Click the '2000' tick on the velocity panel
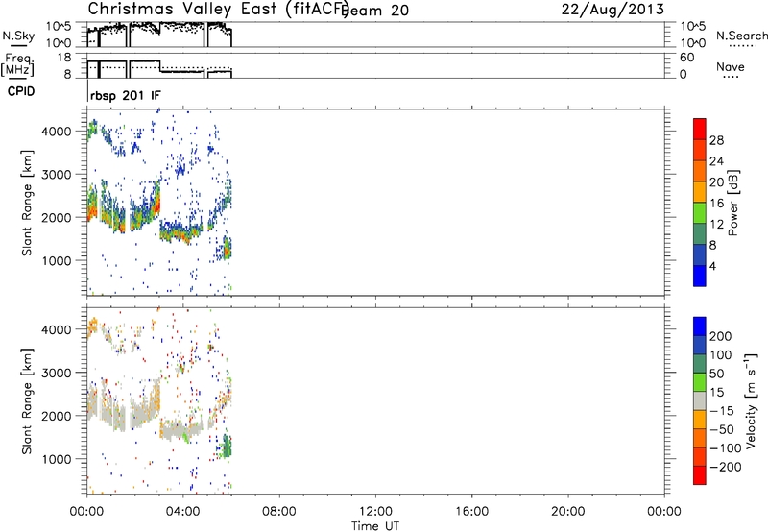768x532 pixels. pyautogui.click(x=57, y=416)
